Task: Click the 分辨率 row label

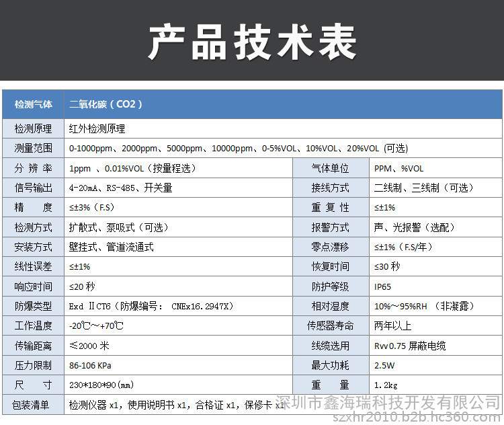Action: tap(33, 168)
